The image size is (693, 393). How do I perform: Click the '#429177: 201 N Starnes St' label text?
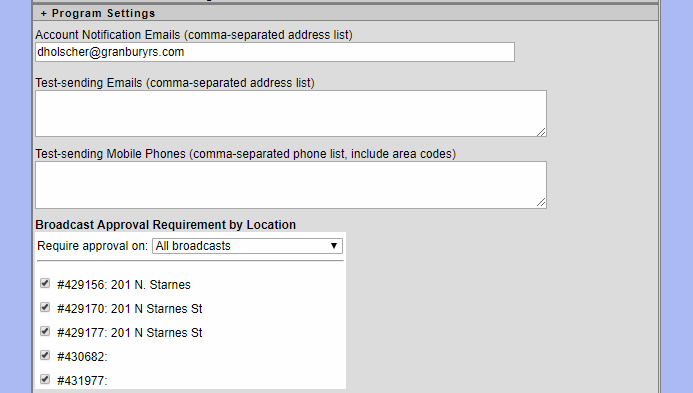pyautogui.click(x=129, y=332)
